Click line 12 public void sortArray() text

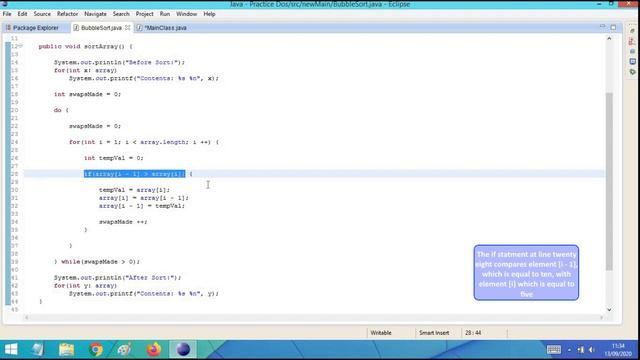[x=85, y=46]
